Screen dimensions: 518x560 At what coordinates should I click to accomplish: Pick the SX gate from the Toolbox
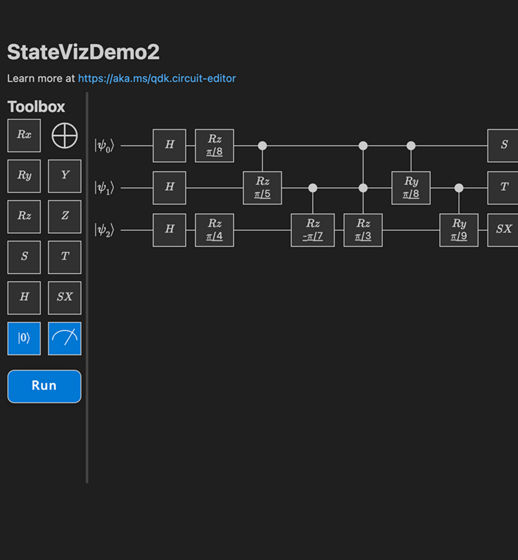tap(65, 298)
